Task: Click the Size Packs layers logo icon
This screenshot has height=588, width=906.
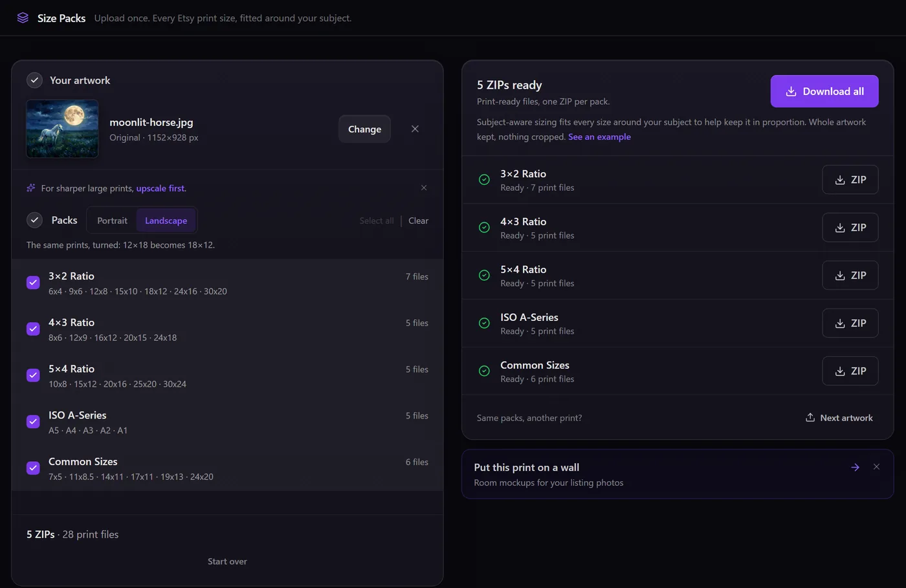Action: (x=23, y=17)
